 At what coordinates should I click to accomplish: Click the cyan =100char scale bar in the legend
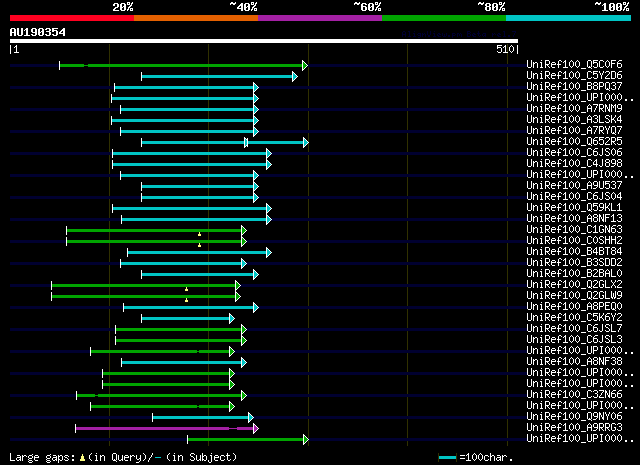pos(447,458)
